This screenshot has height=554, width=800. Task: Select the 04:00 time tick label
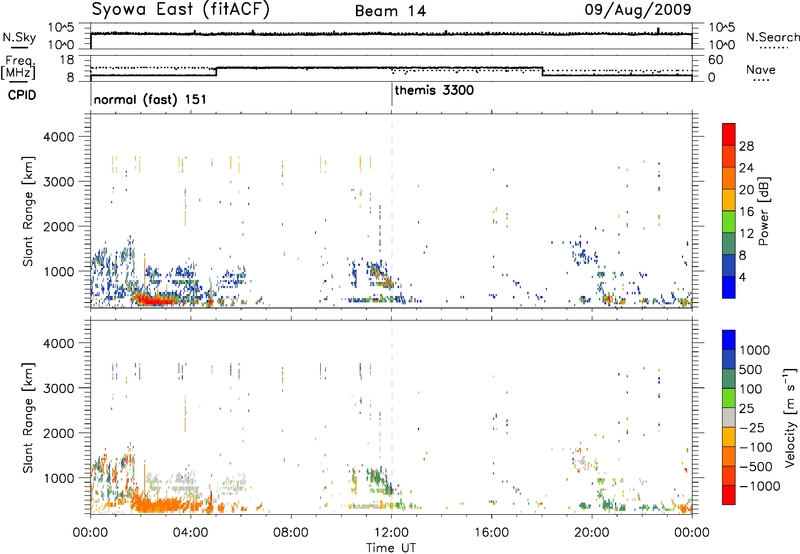(191, 533)
